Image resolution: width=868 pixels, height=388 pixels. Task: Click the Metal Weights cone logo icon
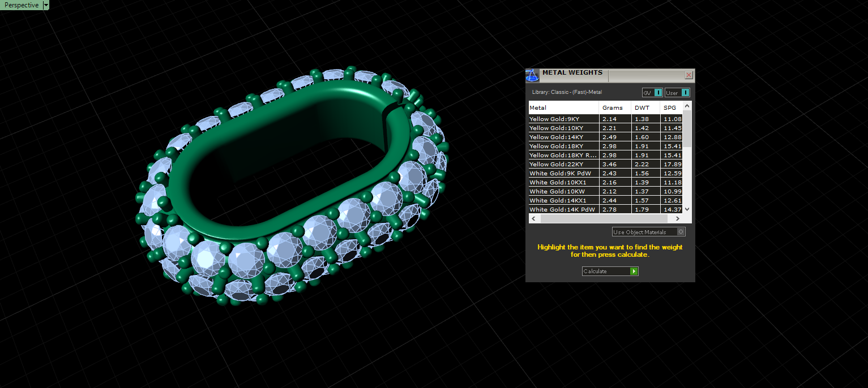coord(532,75)
